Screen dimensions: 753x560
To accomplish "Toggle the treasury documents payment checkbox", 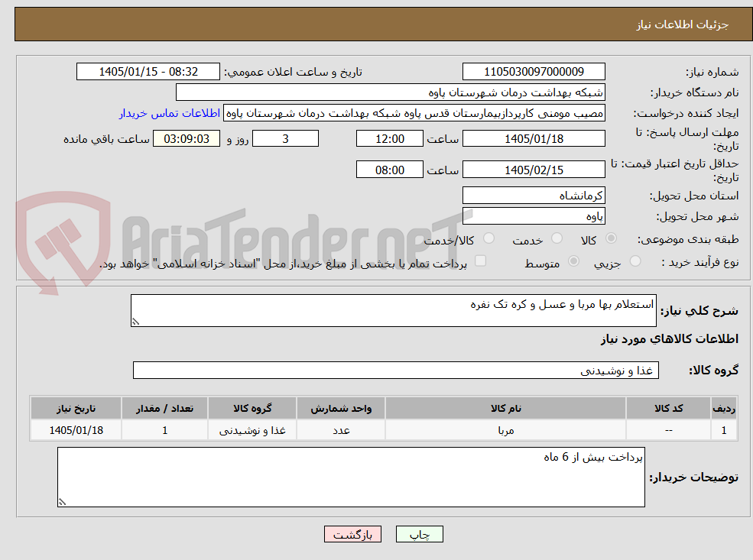I will pyautogui.click(x=480, y=261).
